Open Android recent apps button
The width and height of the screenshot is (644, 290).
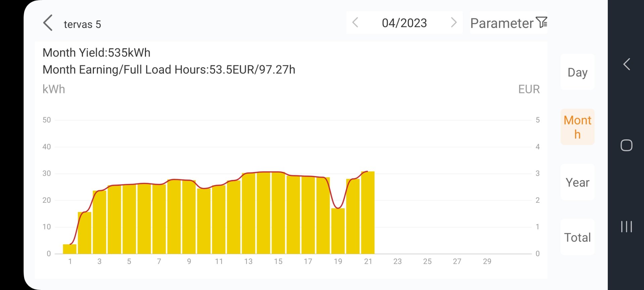click(x=626, y=227)
